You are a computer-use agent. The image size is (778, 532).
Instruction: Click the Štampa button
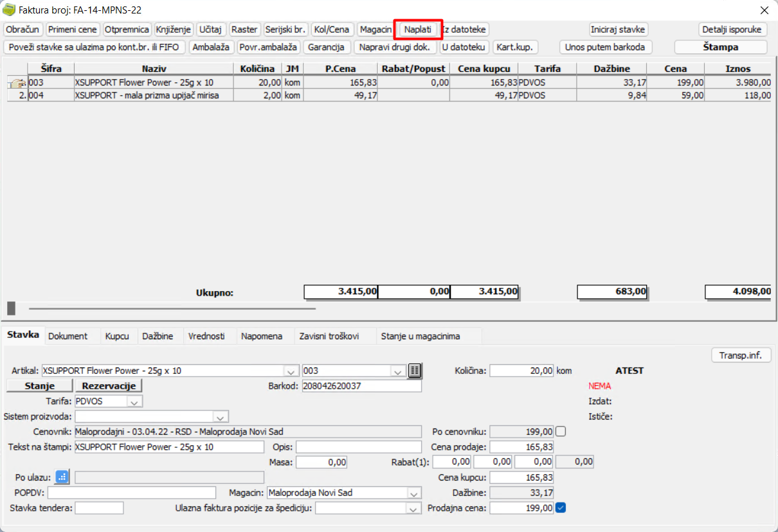click(x=720, y=47)
